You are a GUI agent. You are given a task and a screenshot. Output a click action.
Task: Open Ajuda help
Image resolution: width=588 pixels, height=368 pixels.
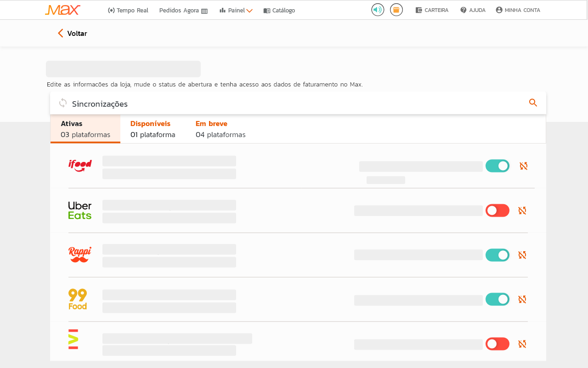point(473,10)
